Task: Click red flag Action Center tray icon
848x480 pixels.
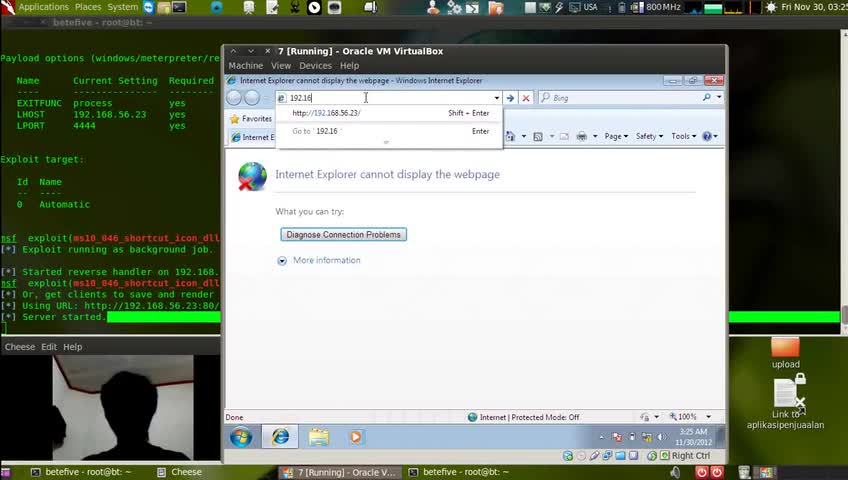Action: click(x=617, y=437)
